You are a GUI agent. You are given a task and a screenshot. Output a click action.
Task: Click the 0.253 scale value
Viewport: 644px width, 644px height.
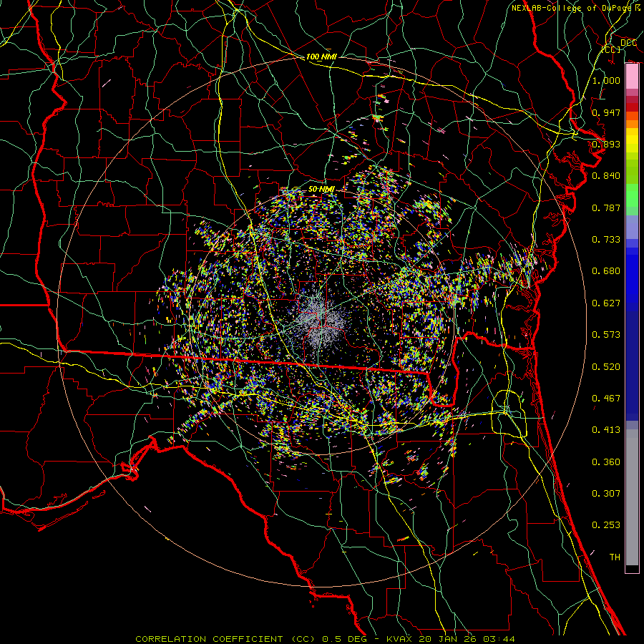coord(606,525)
